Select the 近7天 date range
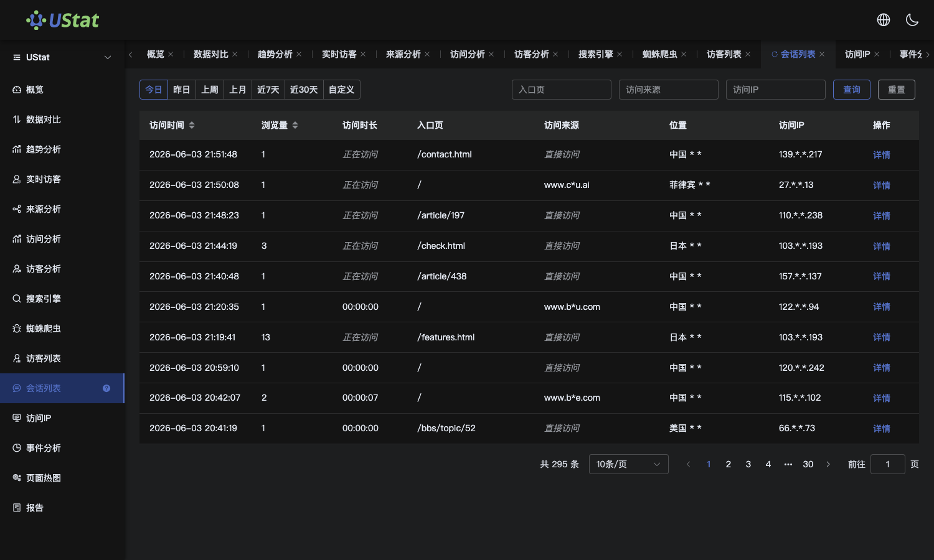Viewport: 934px width, 560px height. 268,90
